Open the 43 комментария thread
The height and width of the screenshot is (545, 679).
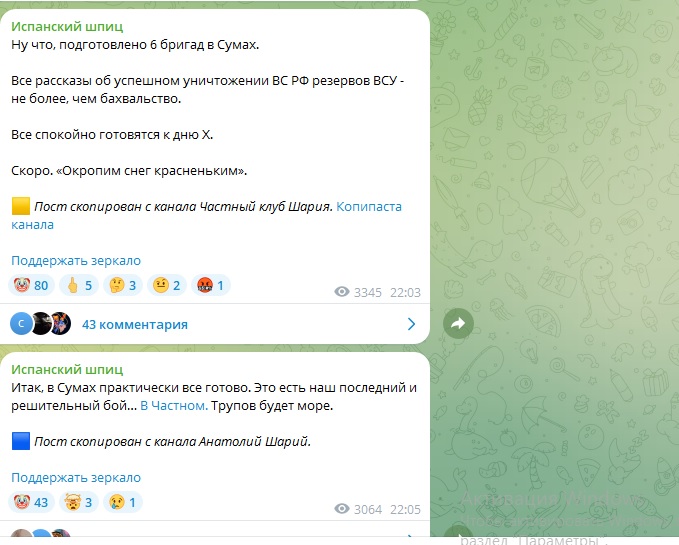(135, 324)
